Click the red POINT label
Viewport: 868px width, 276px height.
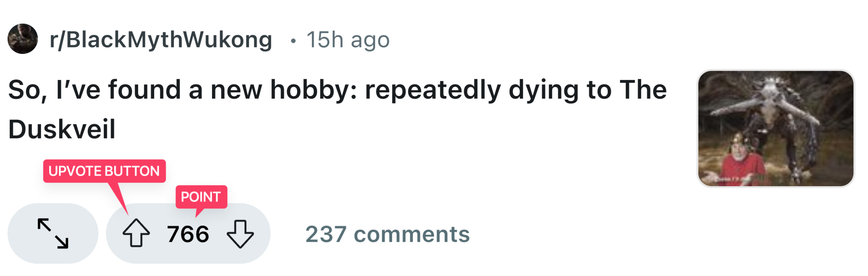[x=201, y=196]
